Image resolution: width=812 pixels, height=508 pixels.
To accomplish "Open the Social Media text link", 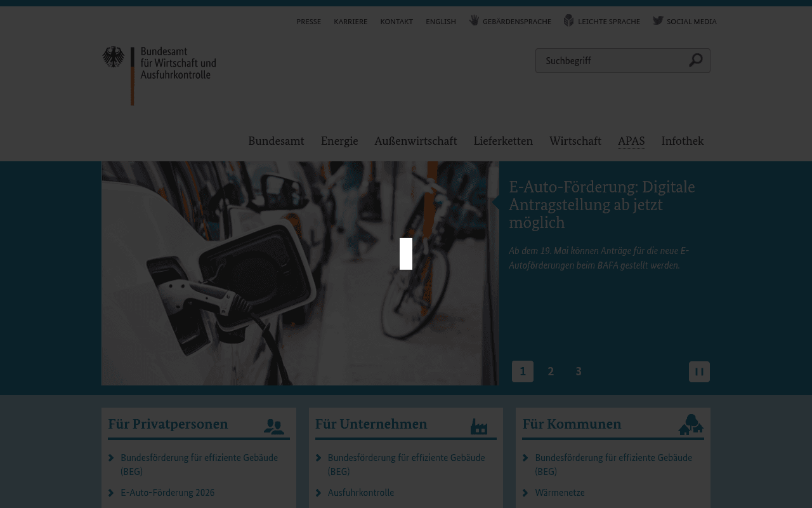I will pos(691,22).
